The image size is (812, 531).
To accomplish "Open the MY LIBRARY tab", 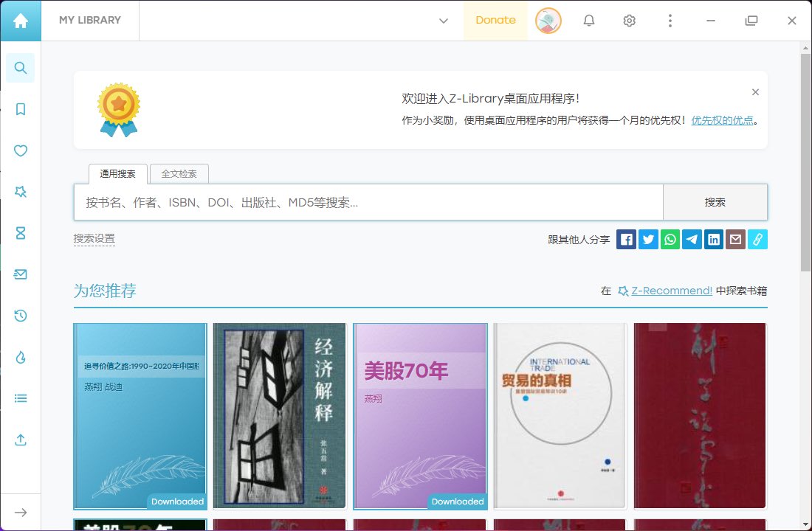I will (89, 20).
